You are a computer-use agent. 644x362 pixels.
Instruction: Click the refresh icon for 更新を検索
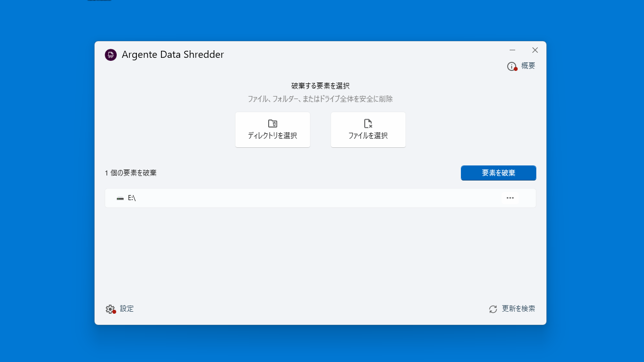[x=493, y=309]
